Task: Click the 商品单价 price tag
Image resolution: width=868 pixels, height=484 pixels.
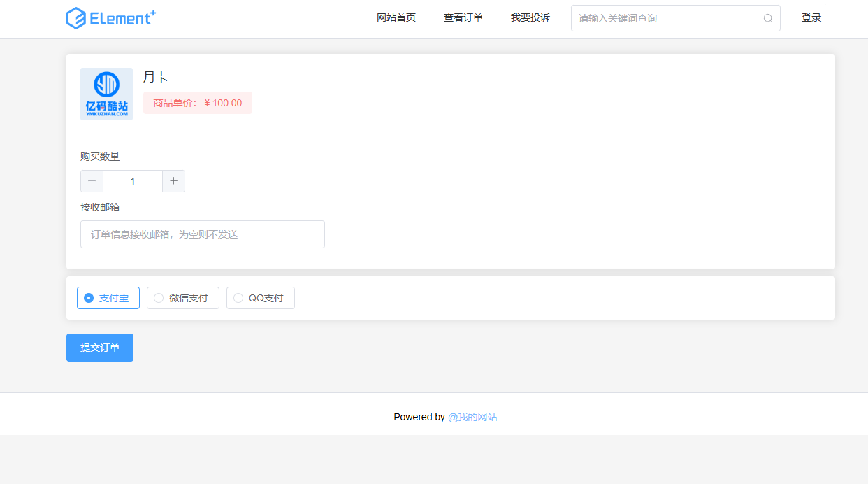Action: [x=198, y=102]
